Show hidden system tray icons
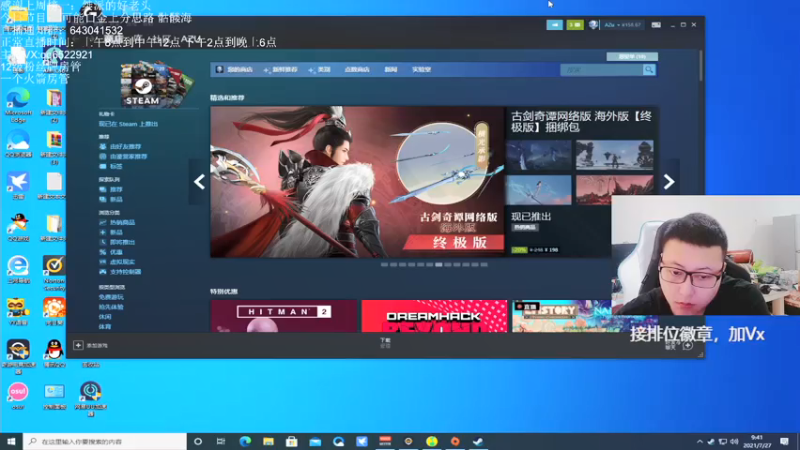This screenshot has width=800, height=450. [699, 441]
